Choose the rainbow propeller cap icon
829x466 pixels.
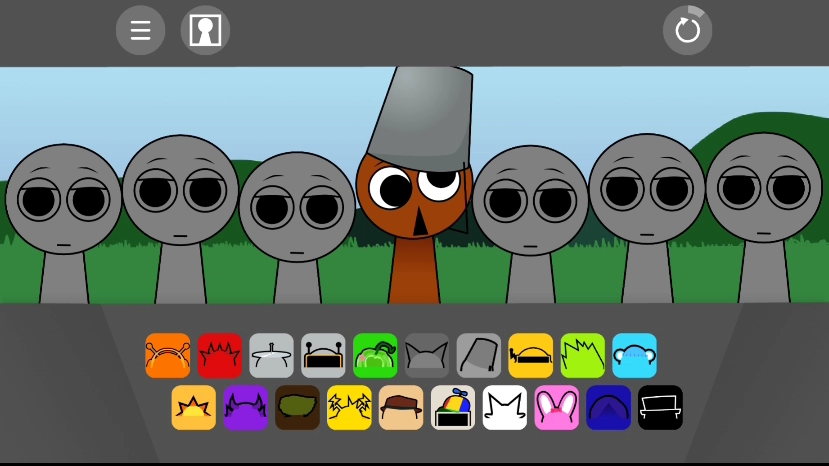pos(453,407)
